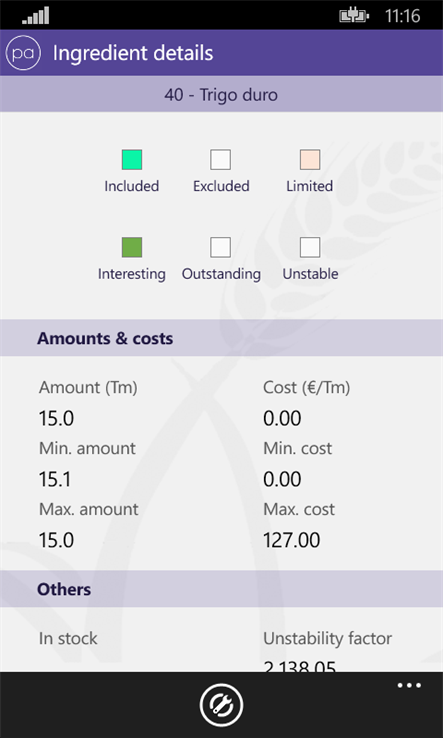Tap the wrench tool icon in bottom bar
This screenshot has width=443, height=738.
point(221,705)
